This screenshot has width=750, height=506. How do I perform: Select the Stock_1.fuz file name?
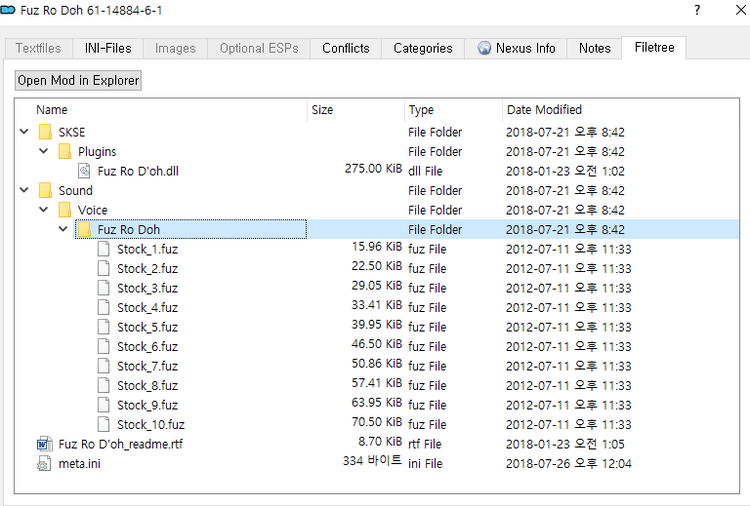pos(147,249)
